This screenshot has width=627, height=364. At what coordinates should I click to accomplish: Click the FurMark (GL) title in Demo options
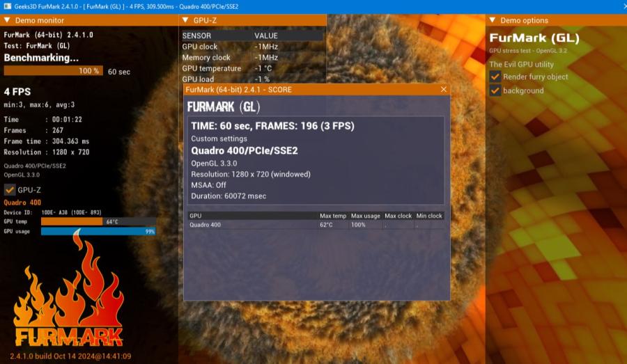click(534, 38)
